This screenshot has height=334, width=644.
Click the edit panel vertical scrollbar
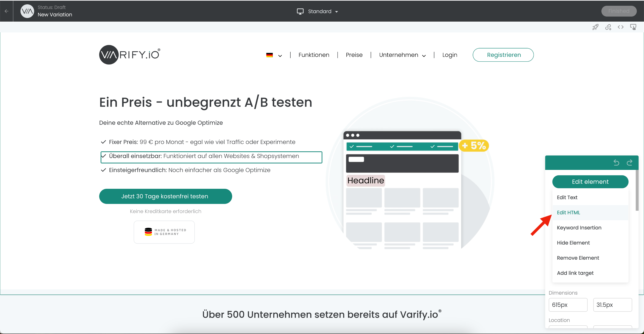[x=637, y=190]
